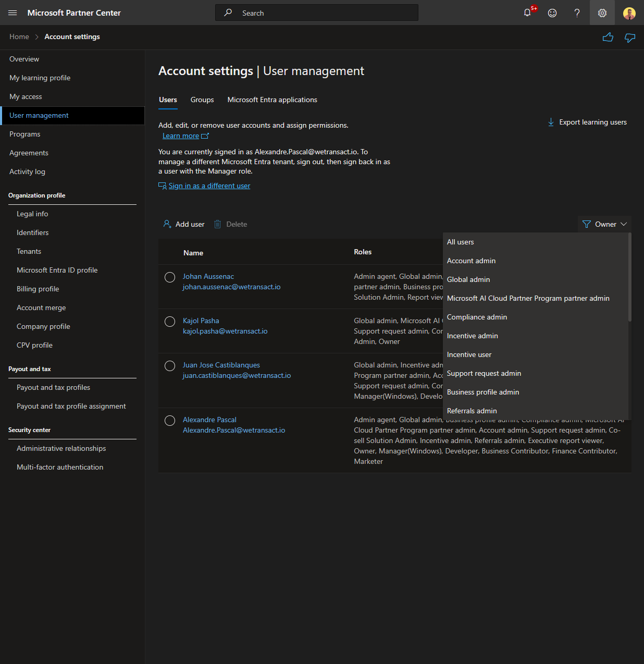Select the Juan Jose Castiblanques radio button
This screenshot has height=664, width=644.
coord(170,366)
